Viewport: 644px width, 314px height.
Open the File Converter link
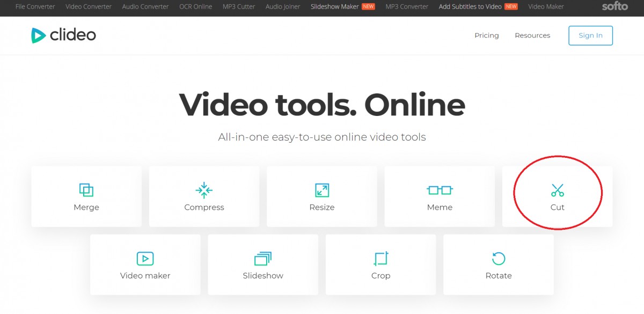pos(35,6)
